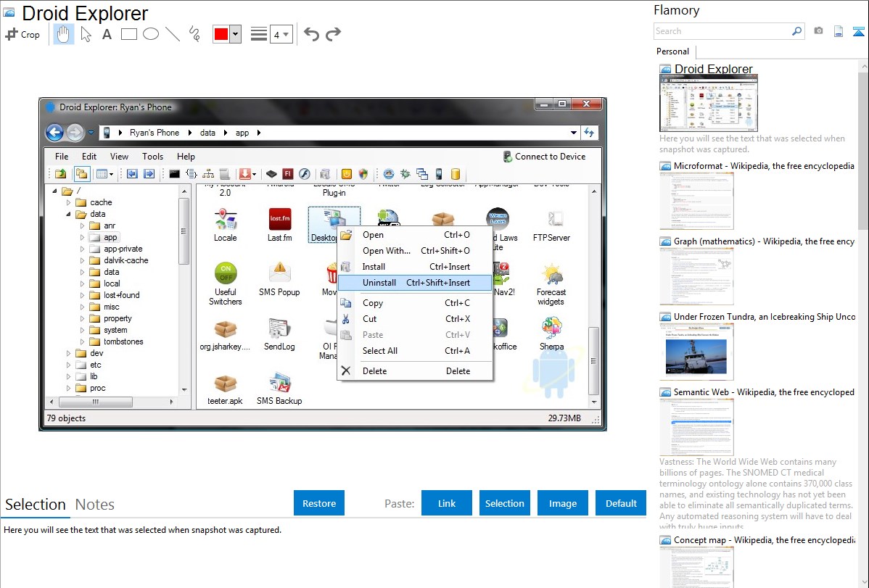Viewport: 869px width, 588px height.
Task: Click the orange power button toolbar icon
Action: tap(347, 174)
